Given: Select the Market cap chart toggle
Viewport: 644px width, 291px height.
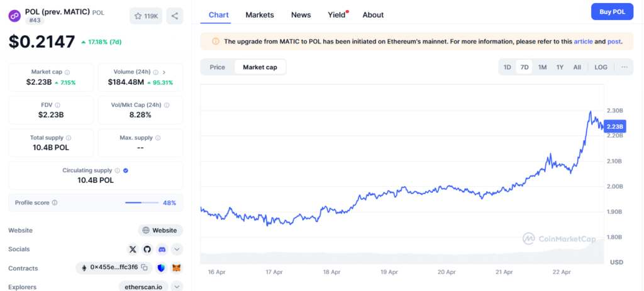Looking at the screenshot, I should click(260, 67).
